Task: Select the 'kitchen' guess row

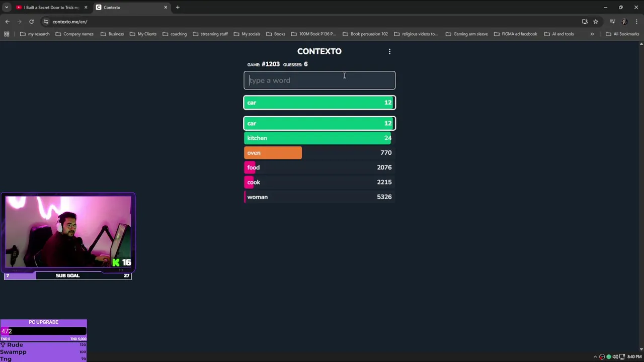Action: 319,138
